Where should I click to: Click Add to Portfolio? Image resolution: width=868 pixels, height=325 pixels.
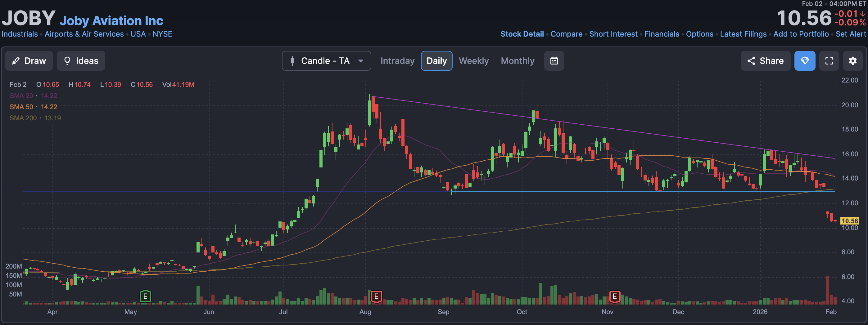pyautogui.click(x=801, y=34)
